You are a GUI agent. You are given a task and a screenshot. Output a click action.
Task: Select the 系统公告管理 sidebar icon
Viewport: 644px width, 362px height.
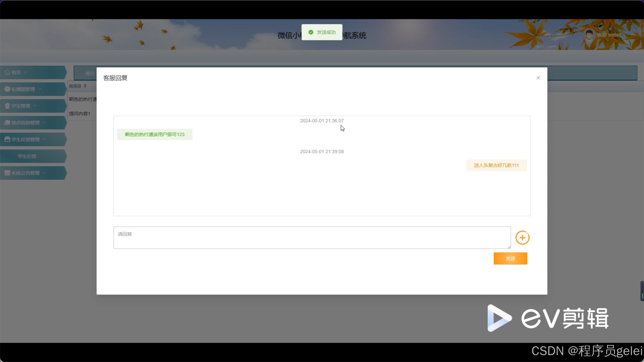pyautogui.click(x=7, y=173)
